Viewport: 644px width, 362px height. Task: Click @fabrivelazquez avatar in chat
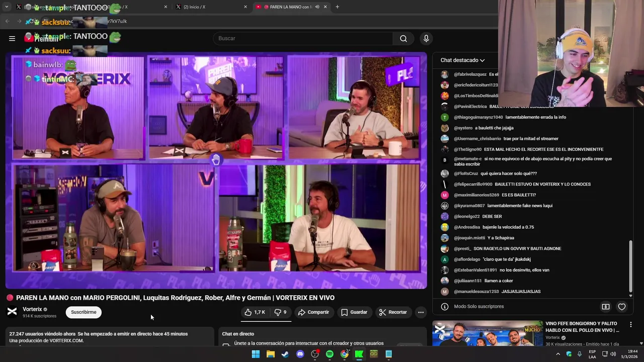tap(445, 74)
